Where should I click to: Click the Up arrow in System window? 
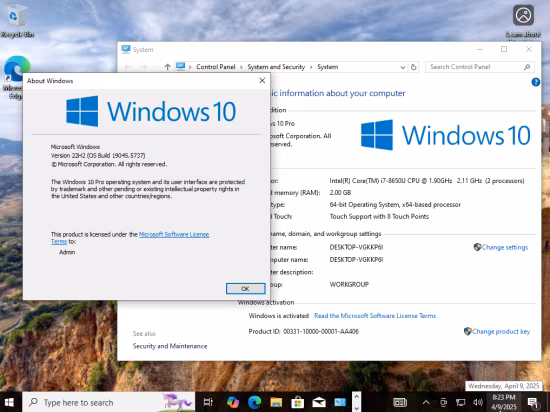[168, 67]
